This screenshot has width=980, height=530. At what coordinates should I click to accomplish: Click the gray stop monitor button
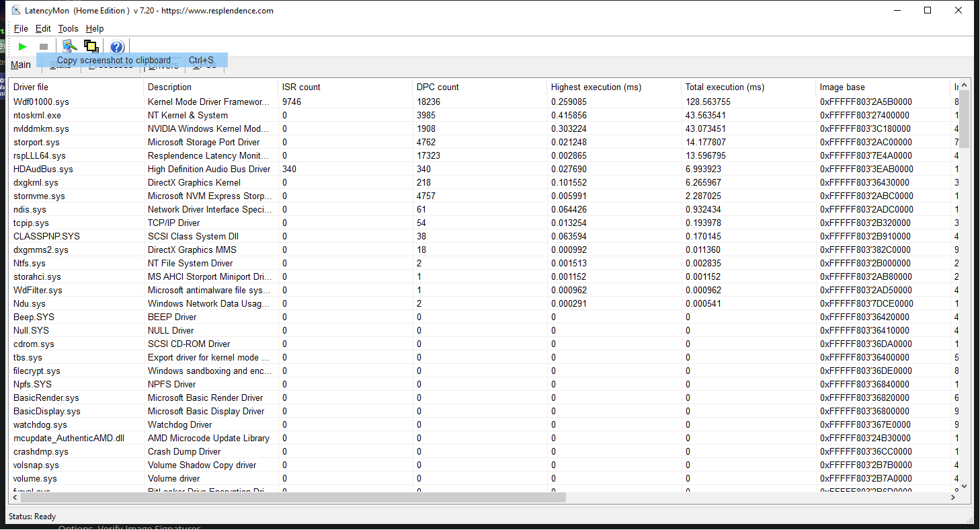(44, 46)
